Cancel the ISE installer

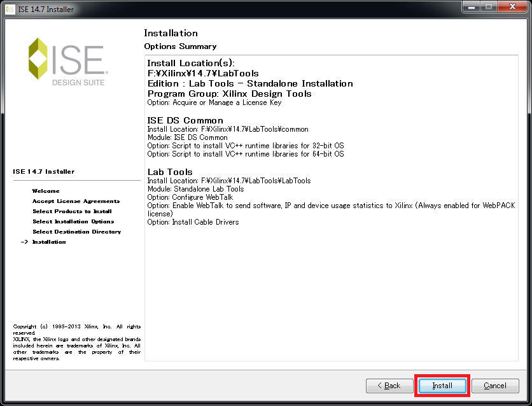495,386
